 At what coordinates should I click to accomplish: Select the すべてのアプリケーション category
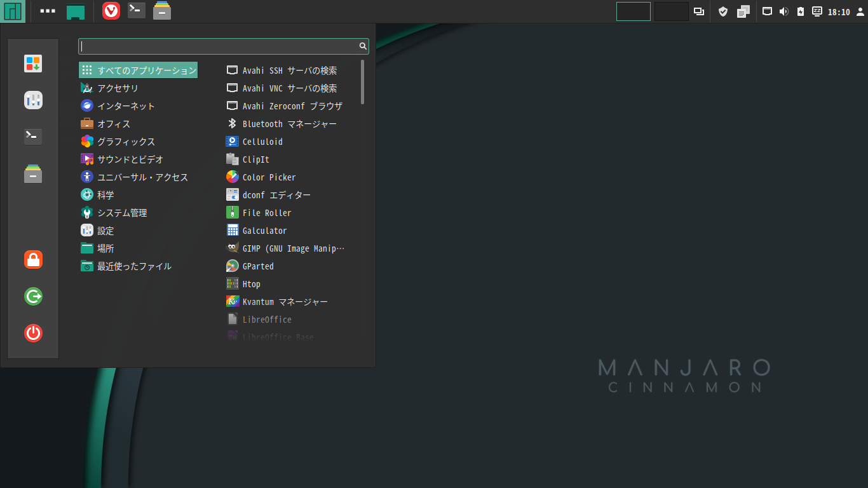tap(138, 70)
